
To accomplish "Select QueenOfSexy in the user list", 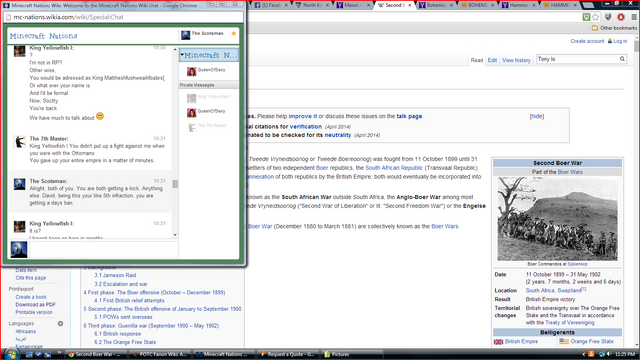I will [x=209, y=71].
